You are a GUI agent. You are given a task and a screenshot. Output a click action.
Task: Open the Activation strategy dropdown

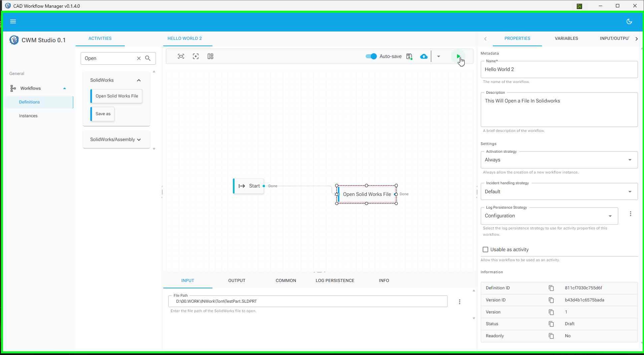(630, 160)
